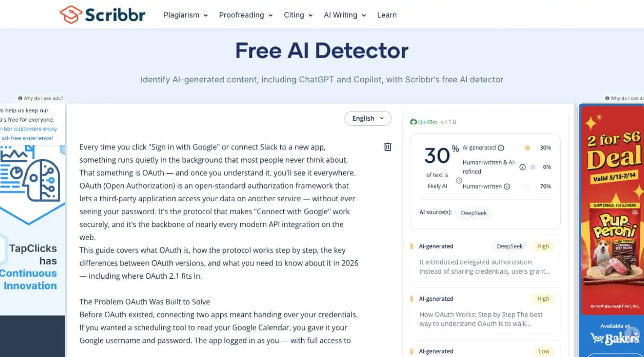Screen dimensions: 644x357
Task: Click the '0%' AI-refined value
Action: pos(547,167)
